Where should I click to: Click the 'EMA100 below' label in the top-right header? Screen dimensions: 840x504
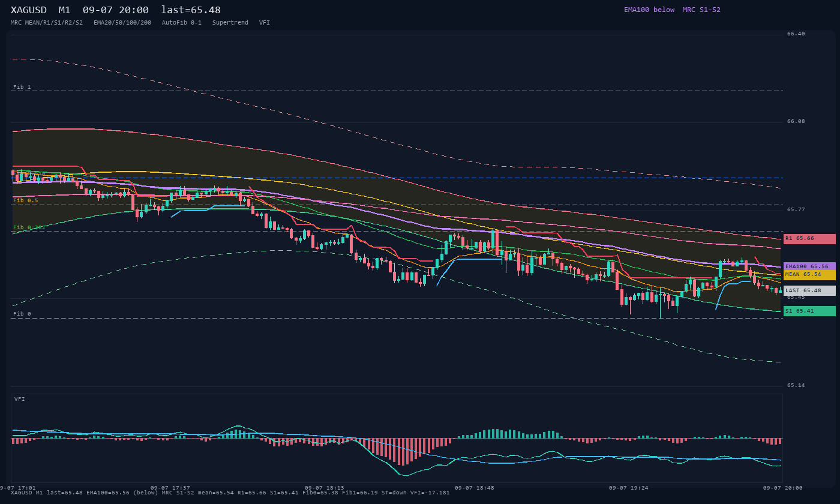tap(649, 10)
